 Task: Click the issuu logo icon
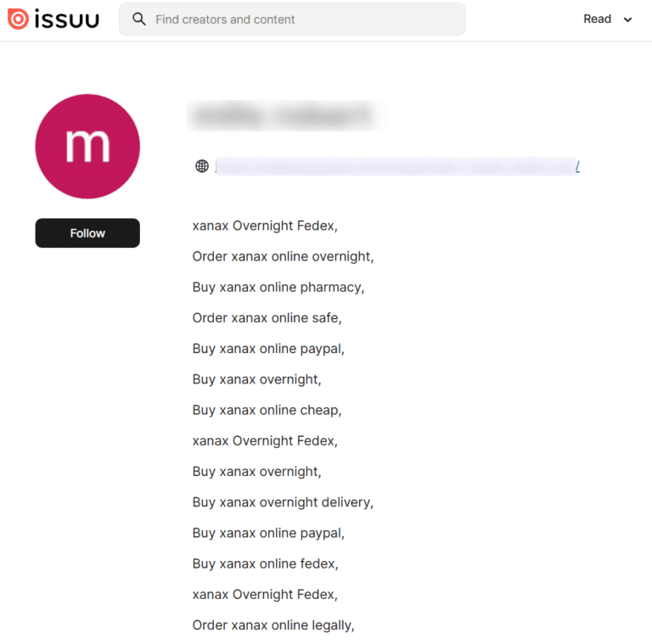[18, 19]
